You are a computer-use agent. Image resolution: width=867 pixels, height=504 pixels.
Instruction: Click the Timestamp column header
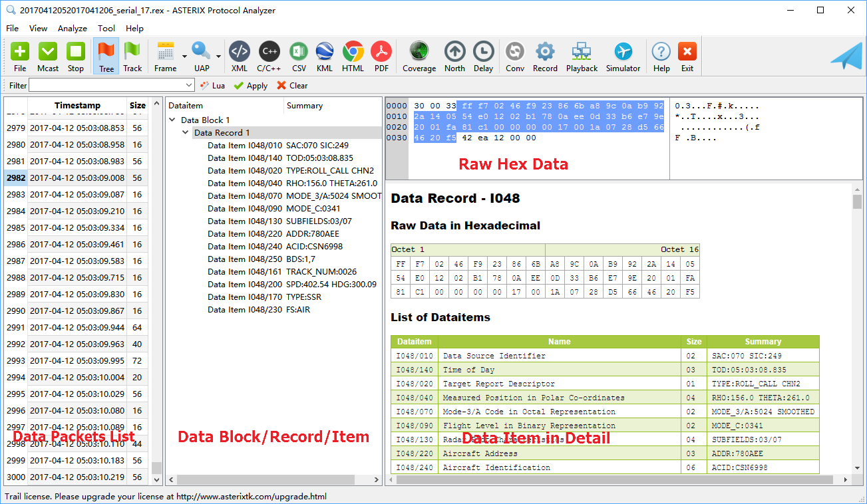tap(77, 105)
